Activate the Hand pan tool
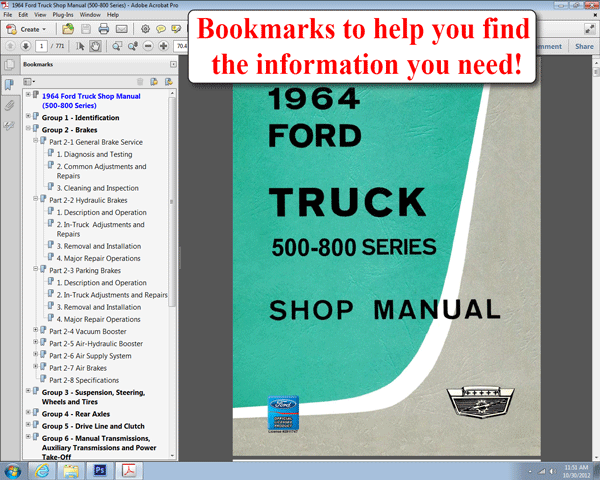 coord(95,46)
